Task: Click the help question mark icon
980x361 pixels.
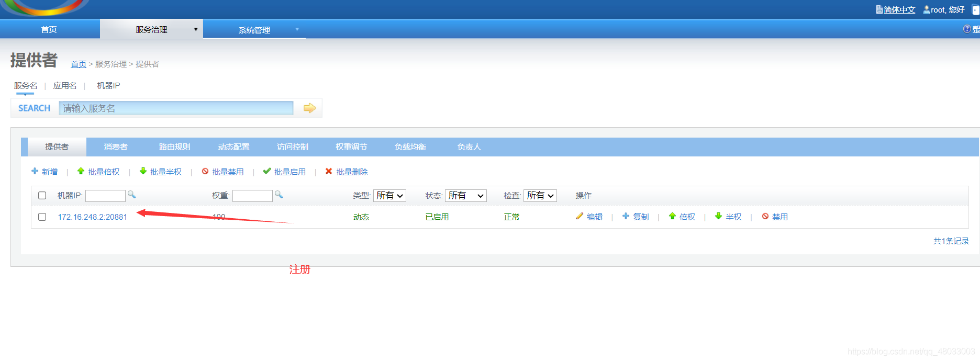Action: (x=967, y=29)
